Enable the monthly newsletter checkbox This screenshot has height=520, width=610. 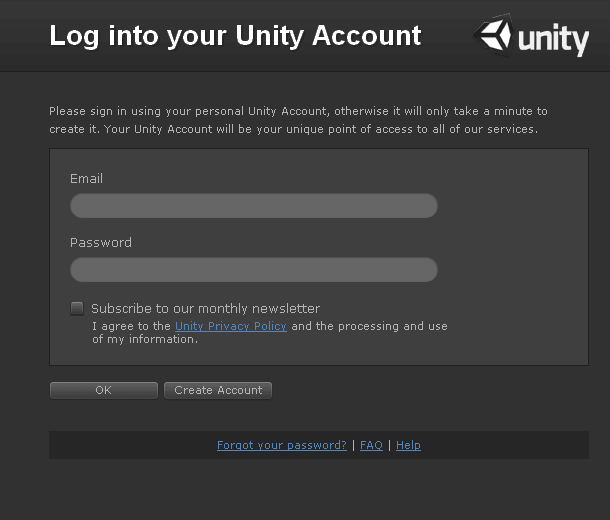pyautogui.click(x=77, y=308)
